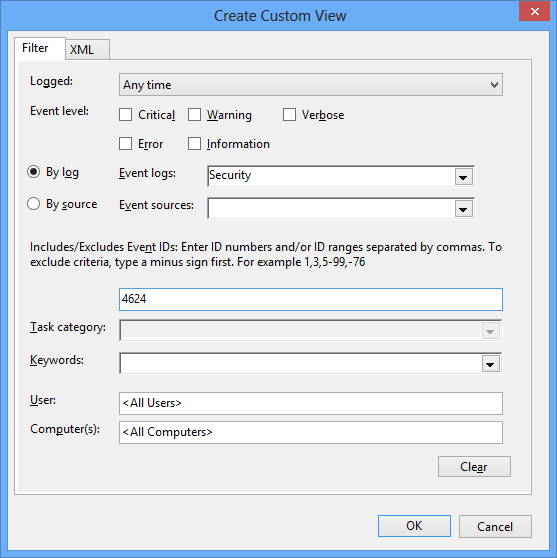Image resolution: width=557 pixels, height=558 pixels.
Task: Switch to the XML tab
Action: click(x=88, y=49)
